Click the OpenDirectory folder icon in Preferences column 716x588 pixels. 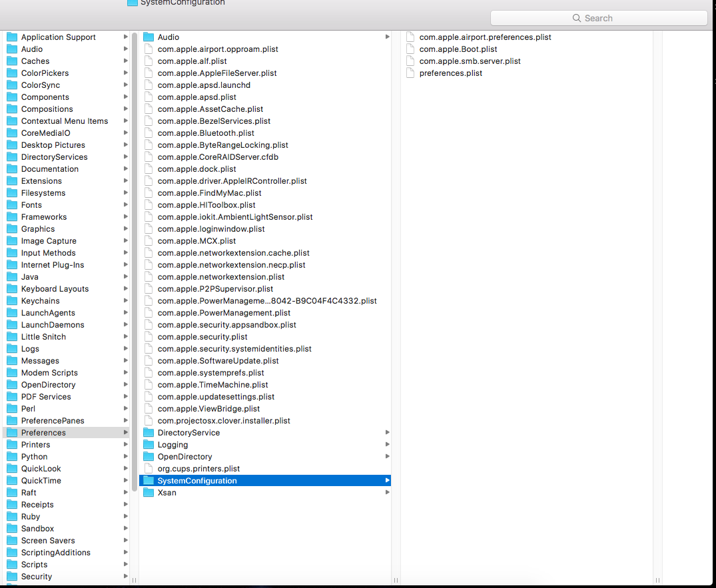[149, 457]
